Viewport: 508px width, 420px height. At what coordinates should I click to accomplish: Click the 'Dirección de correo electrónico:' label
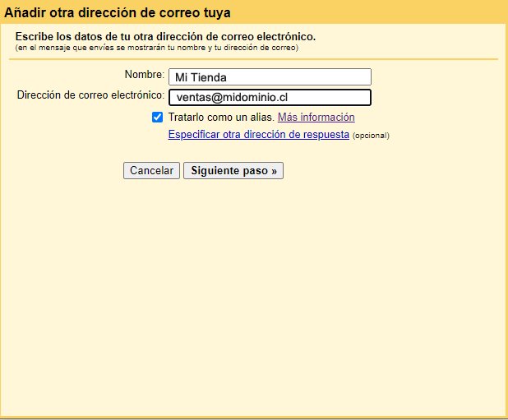90,95
